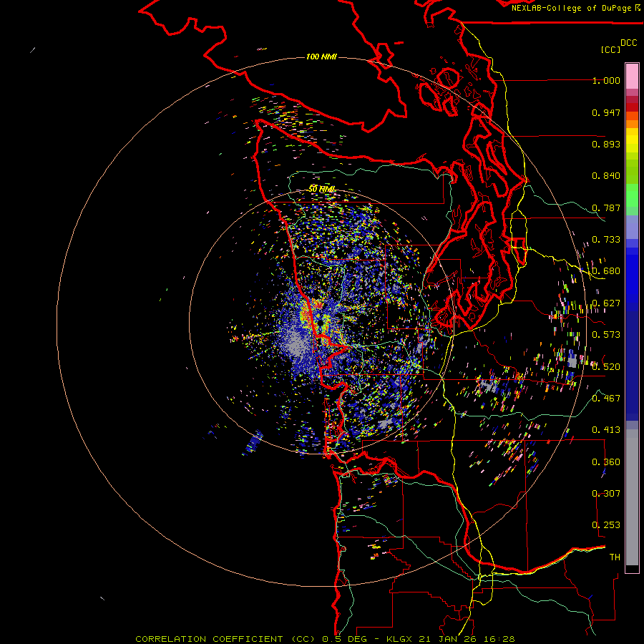Select the bright green swatch above 0.787

[632, 195]
